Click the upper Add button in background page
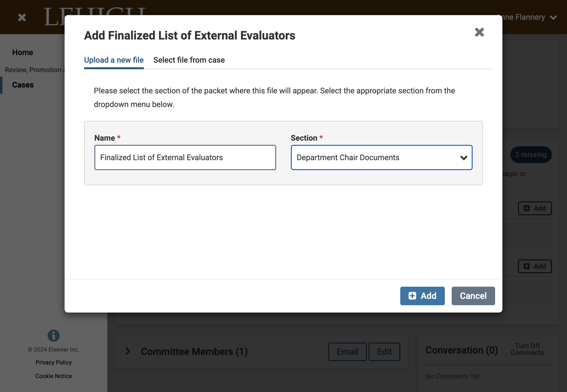This screenshot has width=567, height=392. [x=535, y=208]
